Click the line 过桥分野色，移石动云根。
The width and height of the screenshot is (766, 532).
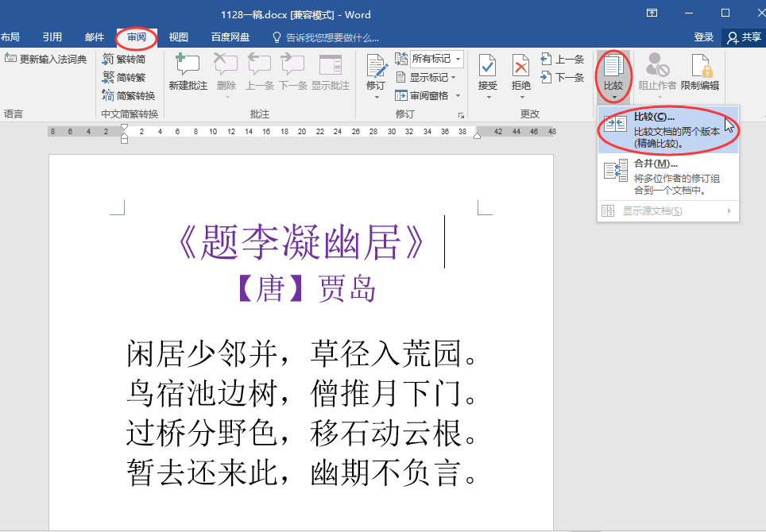point(302,434)
